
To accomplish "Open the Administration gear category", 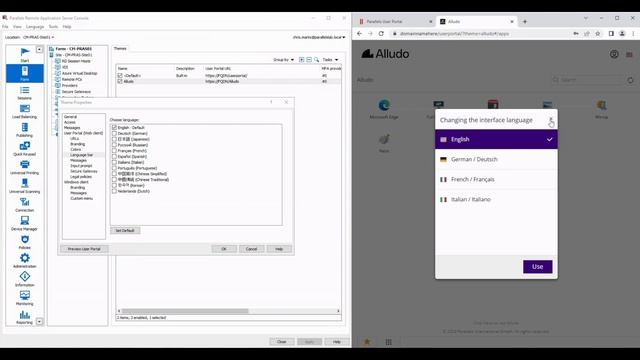I will pyautogui.click(x=24, y=260).
